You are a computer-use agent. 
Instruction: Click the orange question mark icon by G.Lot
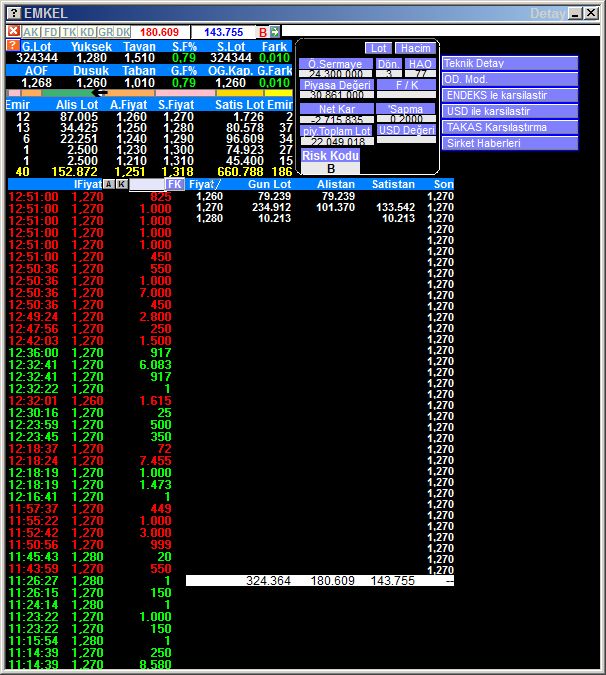(x=13, y=45)
